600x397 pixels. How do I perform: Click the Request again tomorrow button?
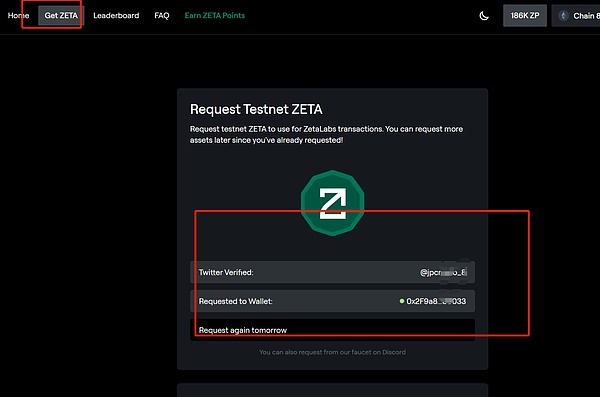333,330
